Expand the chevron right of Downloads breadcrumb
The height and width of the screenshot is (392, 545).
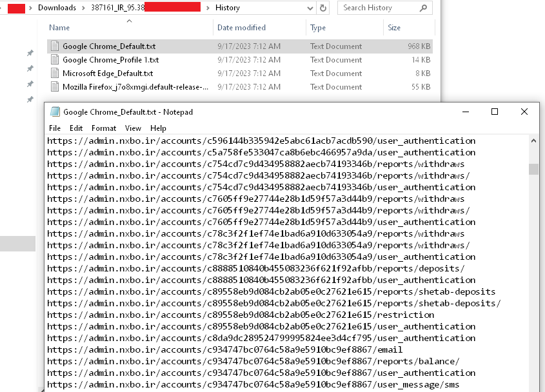(83, 8)
